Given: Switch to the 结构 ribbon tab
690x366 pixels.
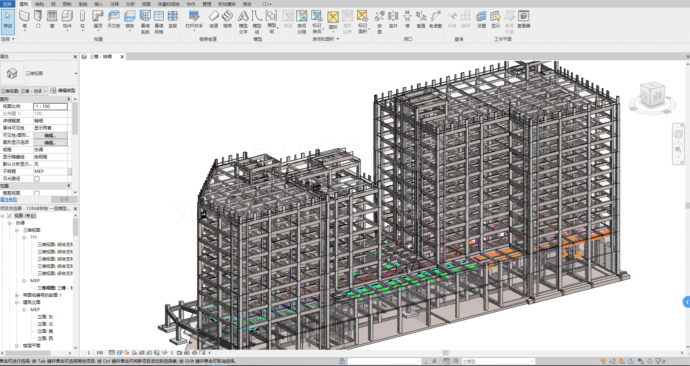Looking at the screenshot, I should (x=39, y=4).
